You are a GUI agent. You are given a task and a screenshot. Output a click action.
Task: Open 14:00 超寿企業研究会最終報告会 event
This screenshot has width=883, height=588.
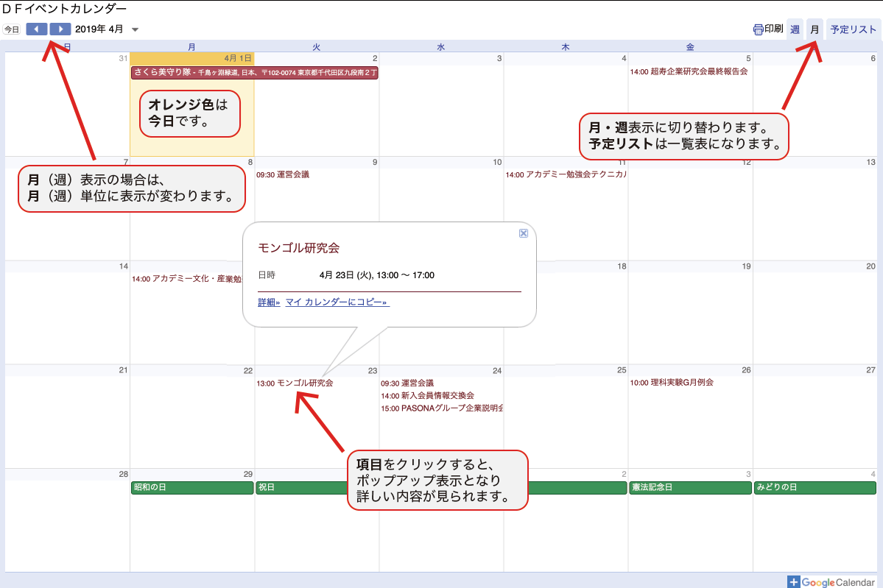689,71
